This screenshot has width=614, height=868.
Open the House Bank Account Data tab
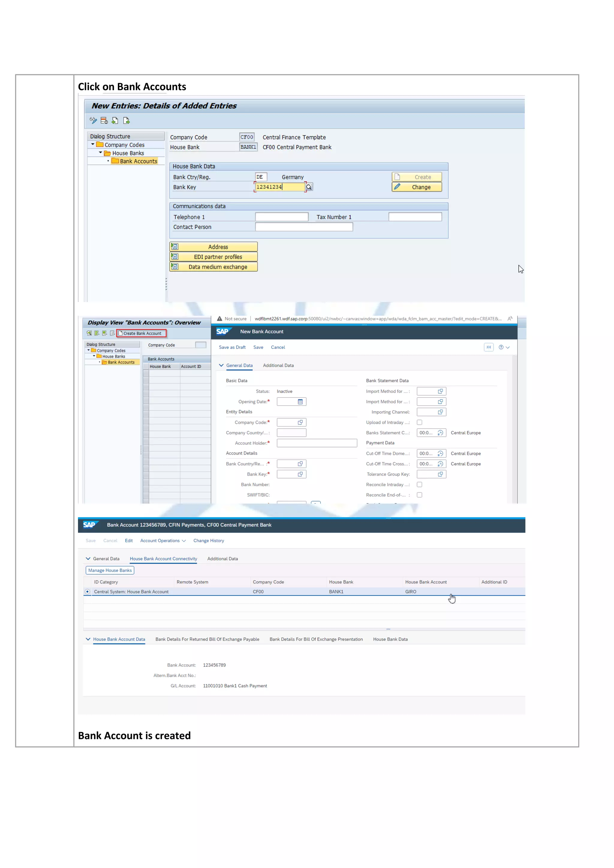click(x=119, y=639)
